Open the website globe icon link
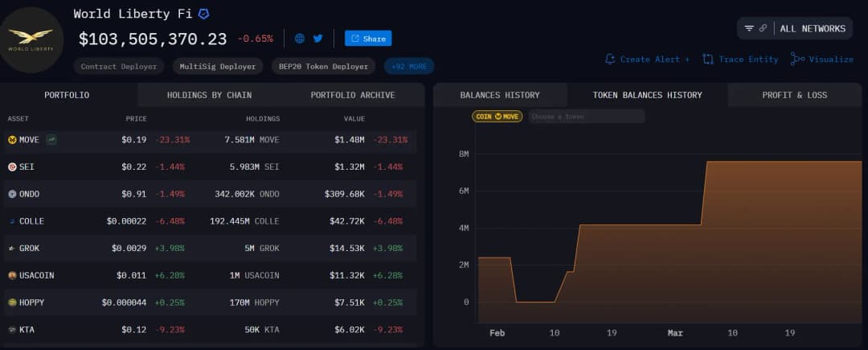Screen dimensions: 868x350 click(300, 38)
